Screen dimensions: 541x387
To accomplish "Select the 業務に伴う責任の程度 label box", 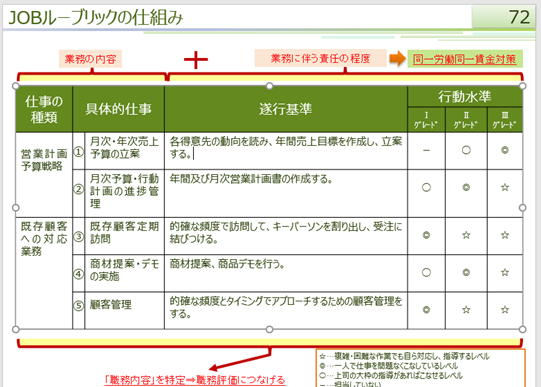I will pyautogui.click(x=321, y=58).
